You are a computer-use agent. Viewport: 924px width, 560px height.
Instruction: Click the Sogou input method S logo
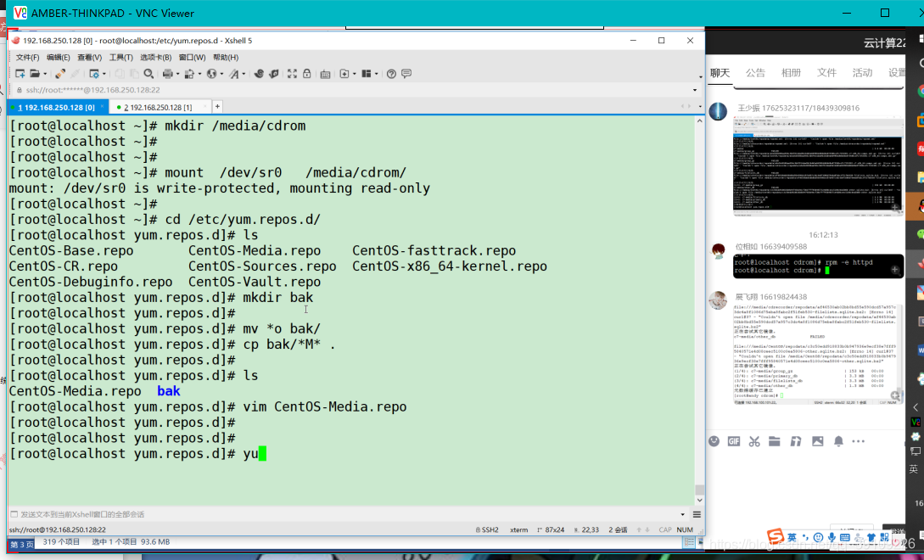(776, 536)
